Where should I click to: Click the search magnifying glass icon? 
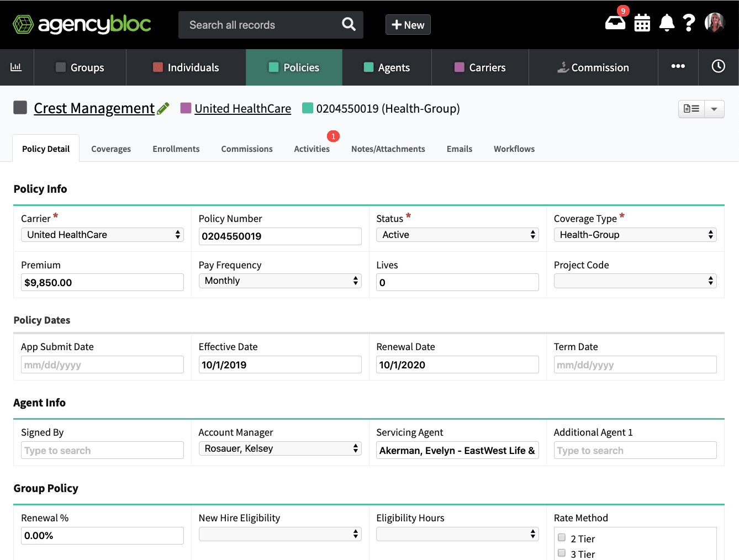pos(349,24)
